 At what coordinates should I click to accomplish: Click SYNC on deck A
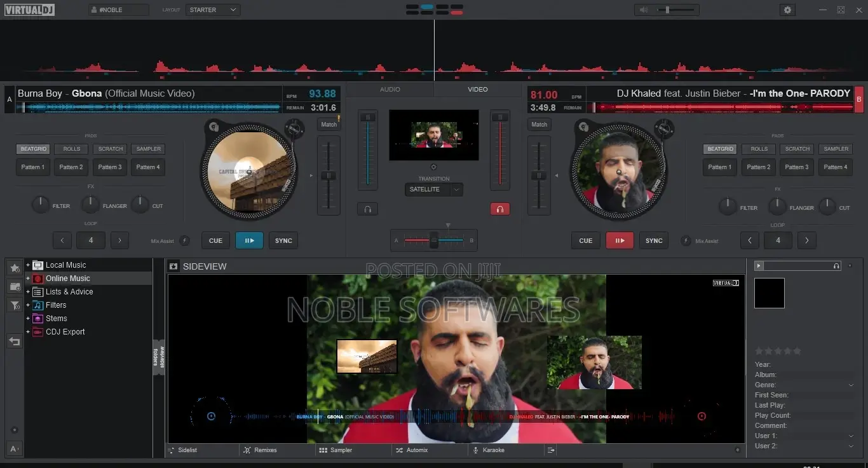click(x=283, y=240)
